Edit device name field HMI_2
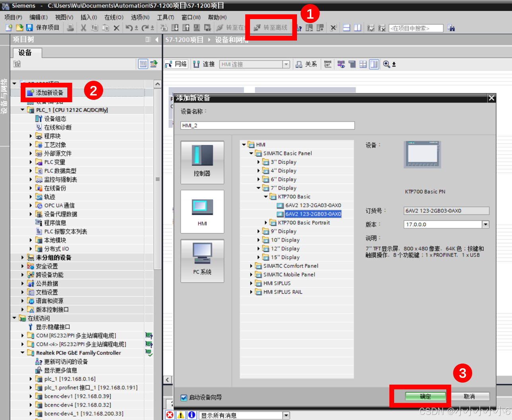 (x=268, y=125)
